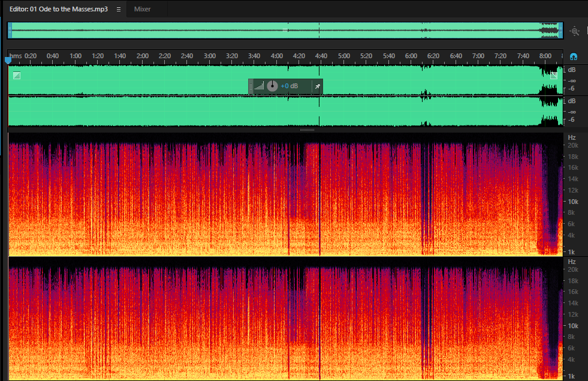Click the volume bars icon in the HUD
Viewport: 588px width, 381px height.
click(x=259, y=86)
